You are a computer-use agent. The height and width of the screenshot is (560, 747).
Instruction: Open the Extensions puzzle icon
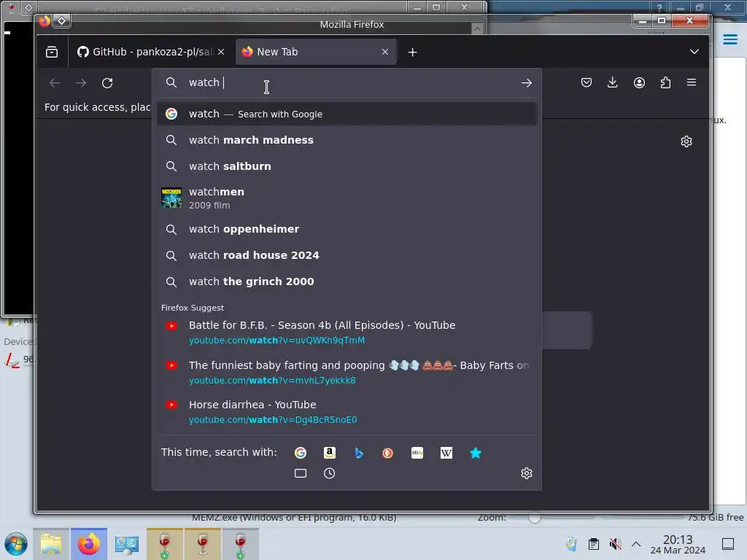(x=665, y=83)
